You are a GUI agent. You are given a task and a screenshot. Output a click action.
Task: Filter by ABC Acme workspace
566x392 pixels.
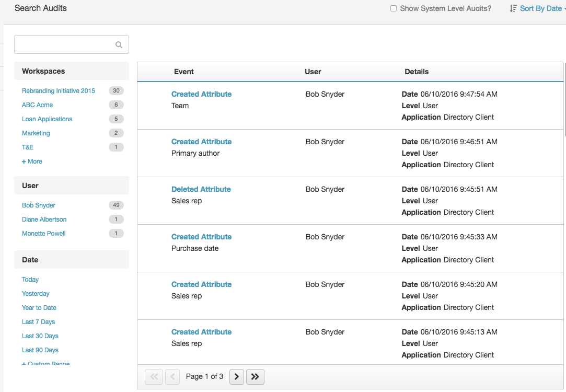[37, 105]
